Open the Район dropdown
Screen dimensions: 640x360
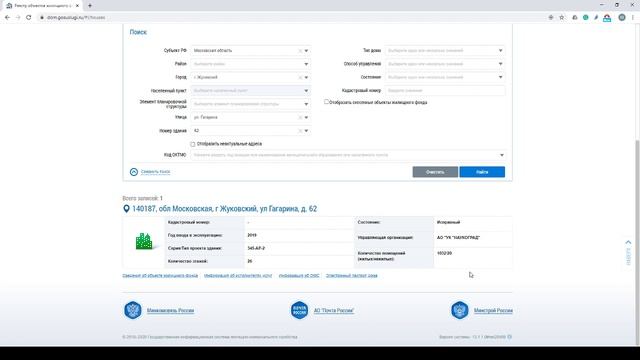[x=306, y=64]
